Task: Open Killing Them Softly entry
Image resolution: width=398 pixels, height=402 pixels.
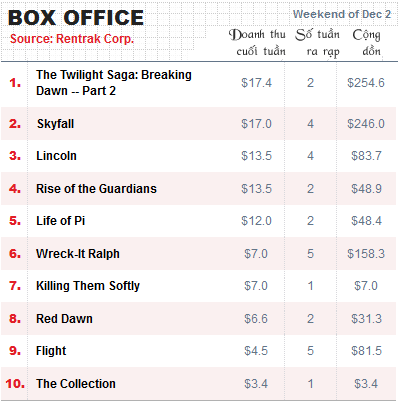Action: click(88, 286)
